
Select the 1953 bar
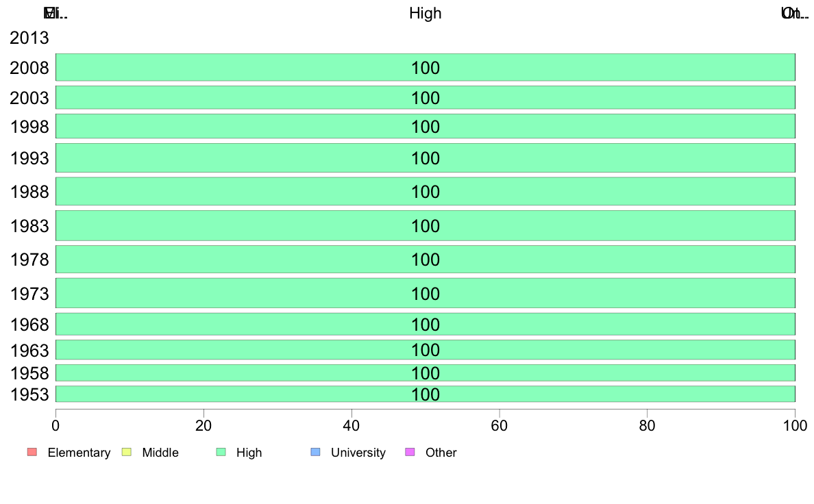[x=425, y=394]
